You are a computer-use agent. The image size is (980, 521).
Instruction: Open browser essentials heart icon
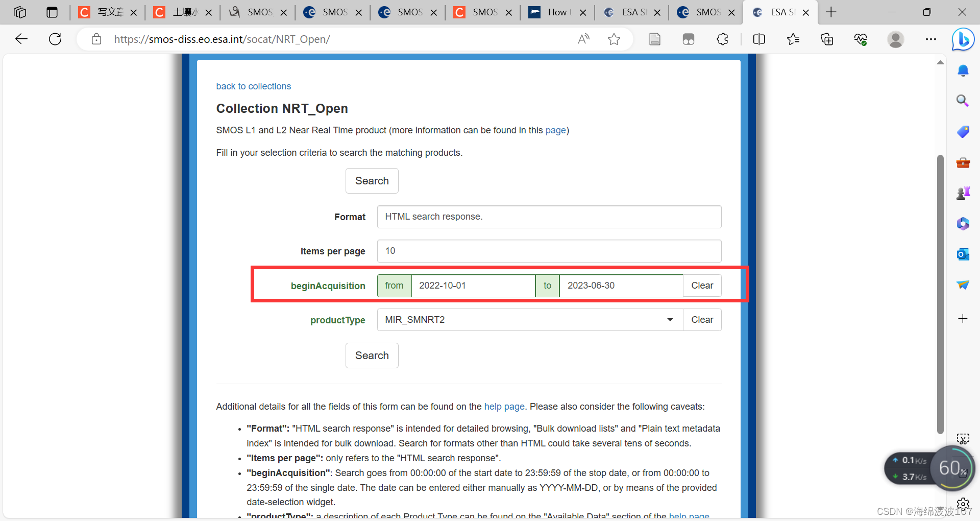[861, 39]
